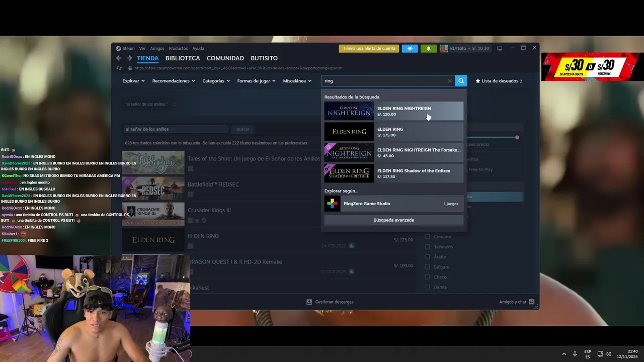Select ELDEN RING S/. 175.00 suggestion
This screenshot has height=362, width=644.
pos(393,132)
